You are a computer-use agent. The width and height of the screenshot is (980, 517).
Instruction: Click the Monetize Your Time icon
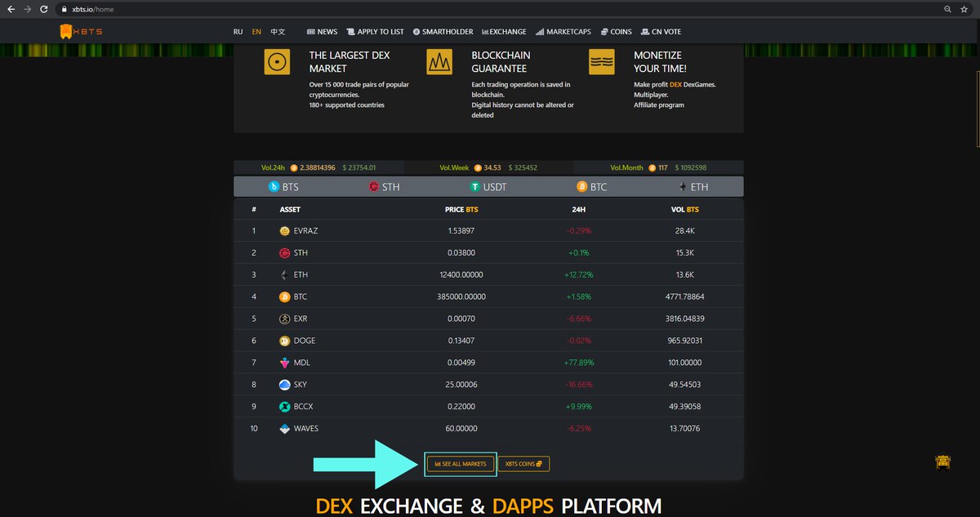(602, 62)
